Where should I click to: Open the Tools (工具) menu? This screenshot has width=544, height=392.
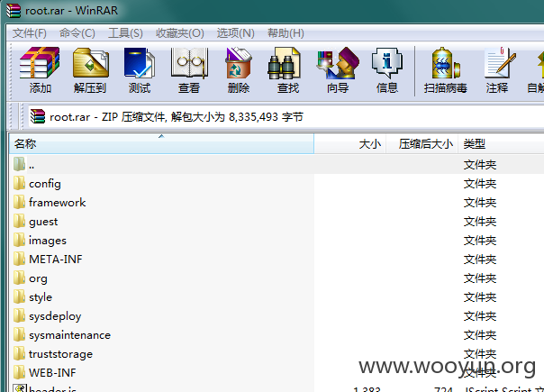tap(125, 33)
